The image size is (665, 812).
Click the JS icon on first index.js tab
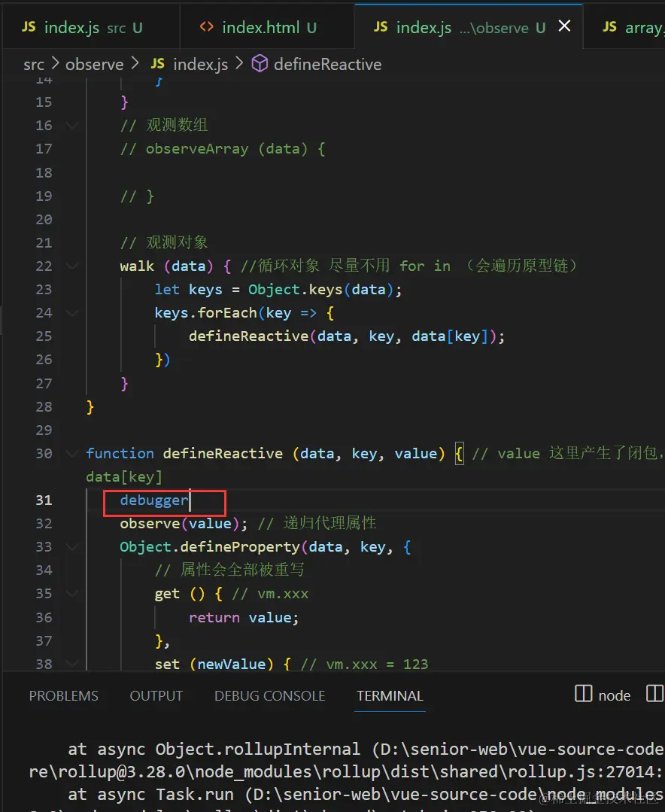click(29, 27)
